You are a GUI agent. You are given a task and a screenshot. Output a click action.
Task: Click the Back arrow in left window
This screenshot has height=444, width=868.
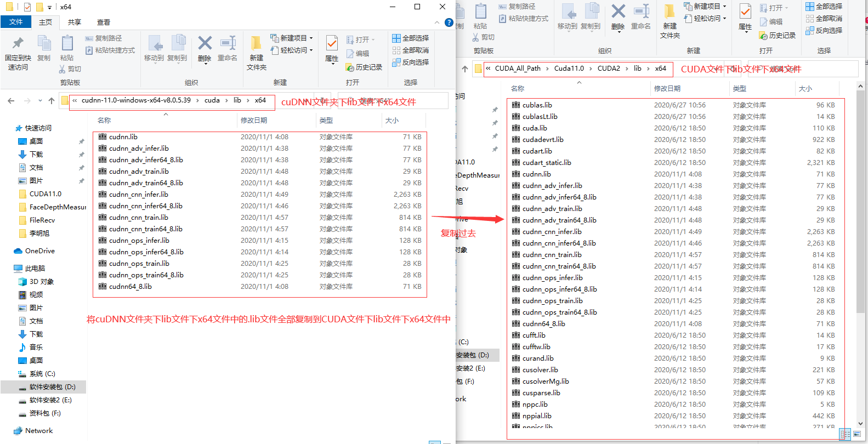pos(11,101)
